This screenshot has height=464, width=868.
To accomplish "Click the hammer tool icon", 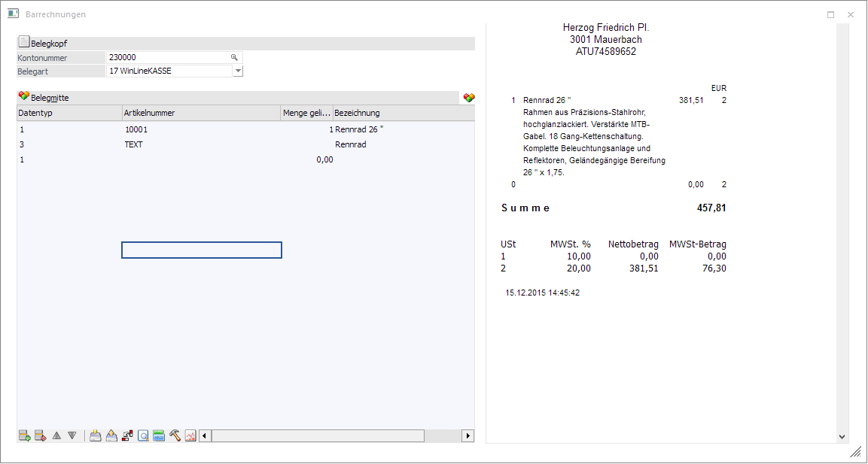I will tap(175, 435).
